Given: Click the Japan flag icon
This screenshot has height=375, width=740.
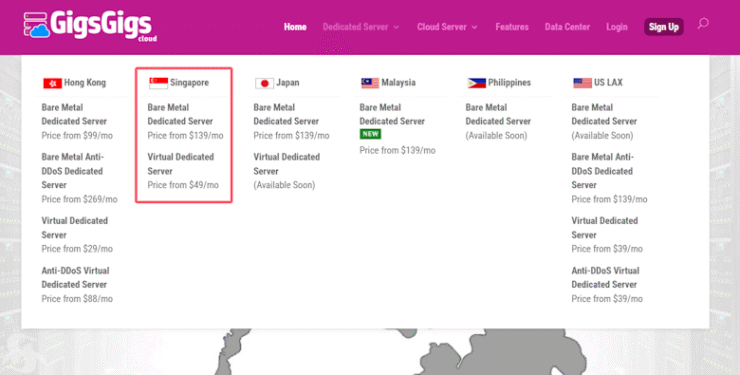Looking at the screenshot, I should pos(264,83).
